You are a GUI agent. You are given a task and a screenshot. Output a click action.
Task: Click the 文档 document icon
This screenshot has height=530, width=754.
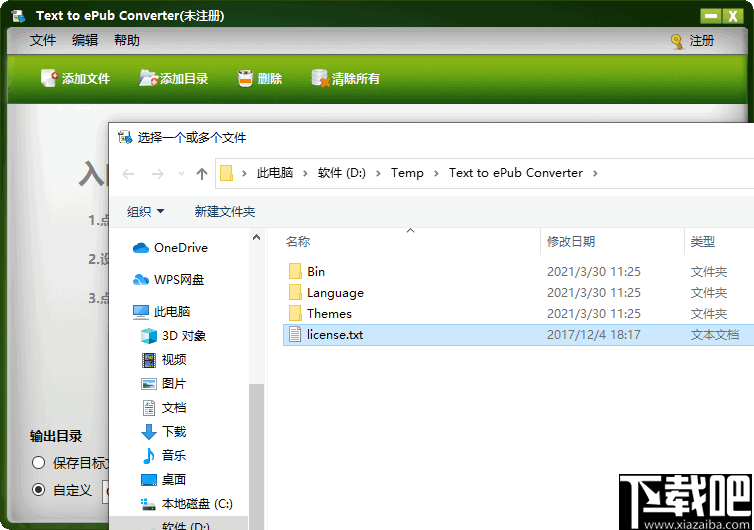(149, 408)
